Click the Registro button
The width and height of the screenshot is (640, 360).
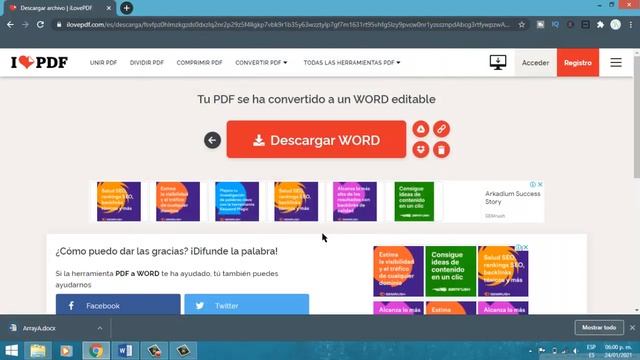click(578, 62)
